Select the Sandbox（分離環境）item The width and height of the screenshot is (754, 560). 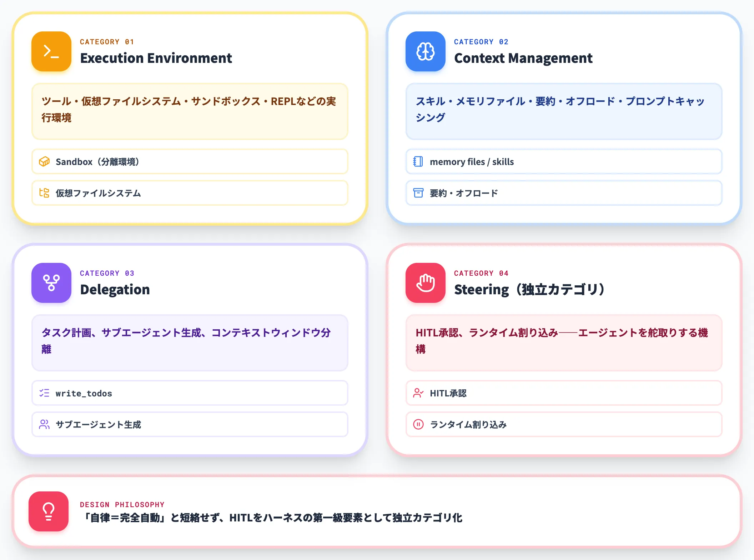(190, 161)
